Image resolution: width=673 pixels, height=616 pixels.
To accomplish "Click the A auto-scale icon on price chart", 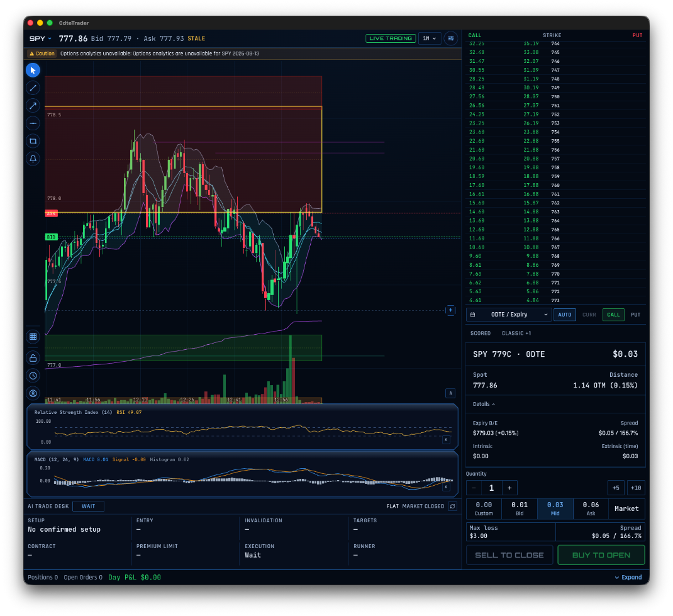I will pos(451,393).
